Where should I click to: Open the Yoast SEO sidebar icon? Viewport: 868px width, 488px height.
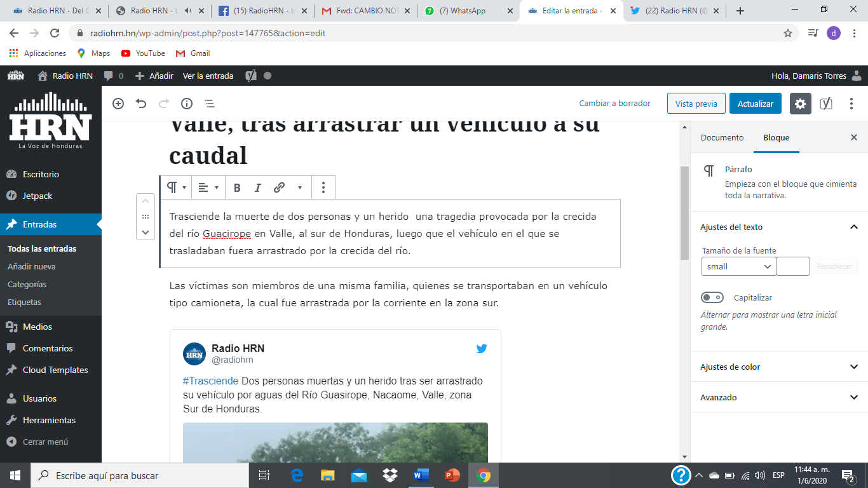click(x=826, y=104)
